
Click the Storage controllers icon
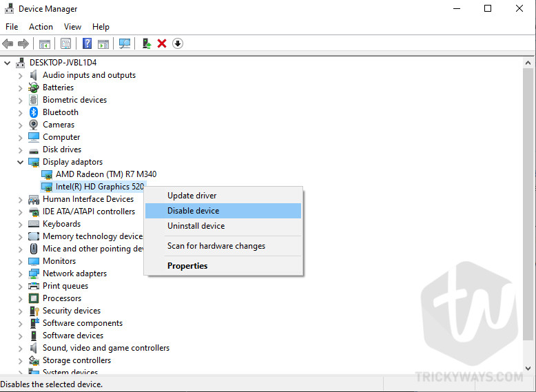pyautogui.click(x=34, y=360)
